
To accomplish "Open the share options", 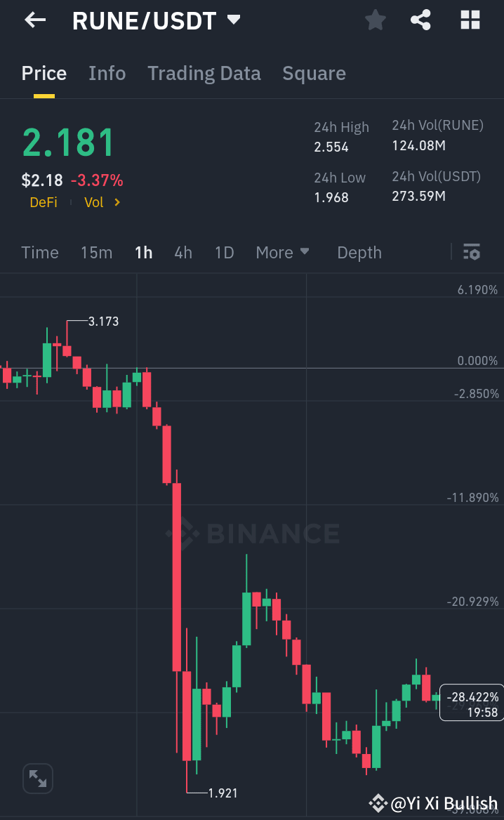I will pyautogui.click(x=420, y=20).
